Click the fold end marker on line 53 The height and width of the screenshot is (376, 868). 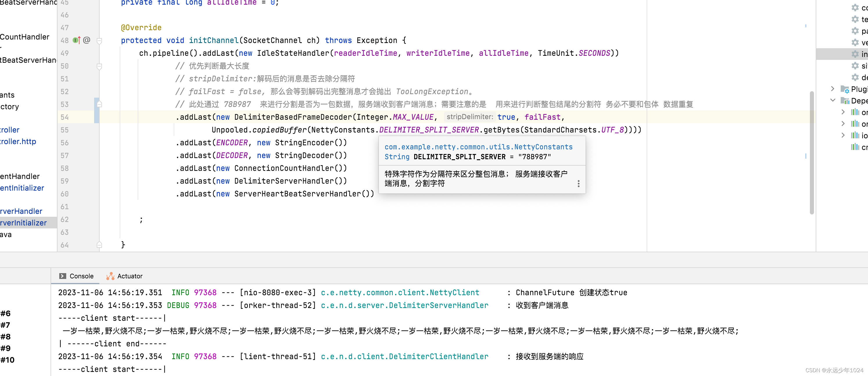coord(99,104)
